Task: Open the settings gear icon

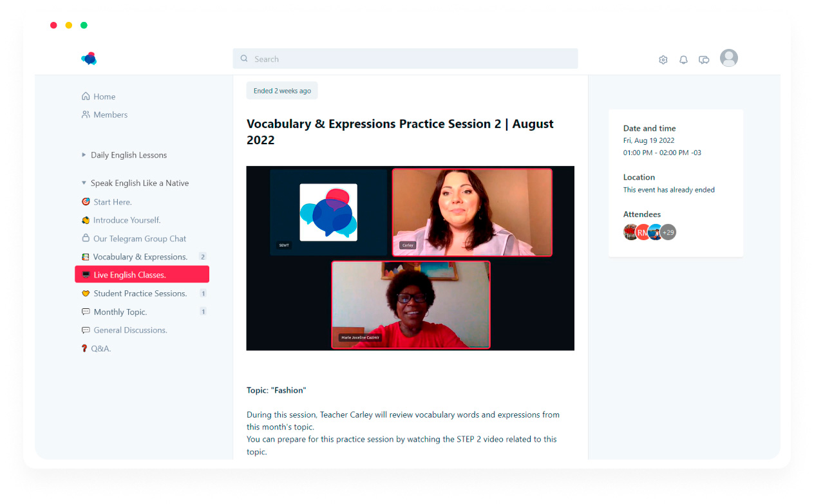Action: pyautogui.click(x=663, y=60)
